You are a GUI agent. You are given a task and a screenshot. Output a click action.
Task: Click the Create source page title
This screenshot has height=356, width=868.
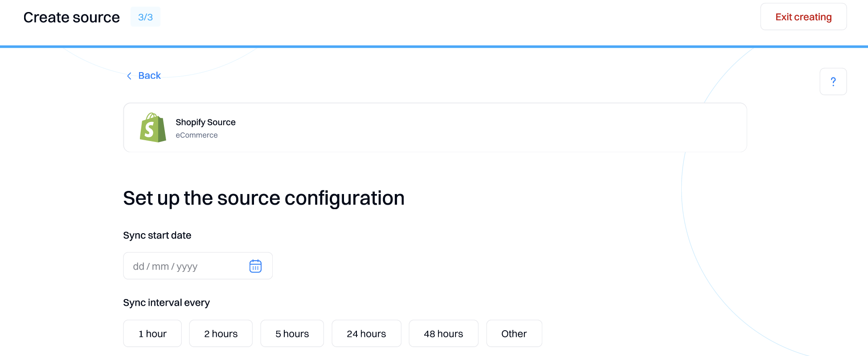pyautogui.click(x=71, y=17)
